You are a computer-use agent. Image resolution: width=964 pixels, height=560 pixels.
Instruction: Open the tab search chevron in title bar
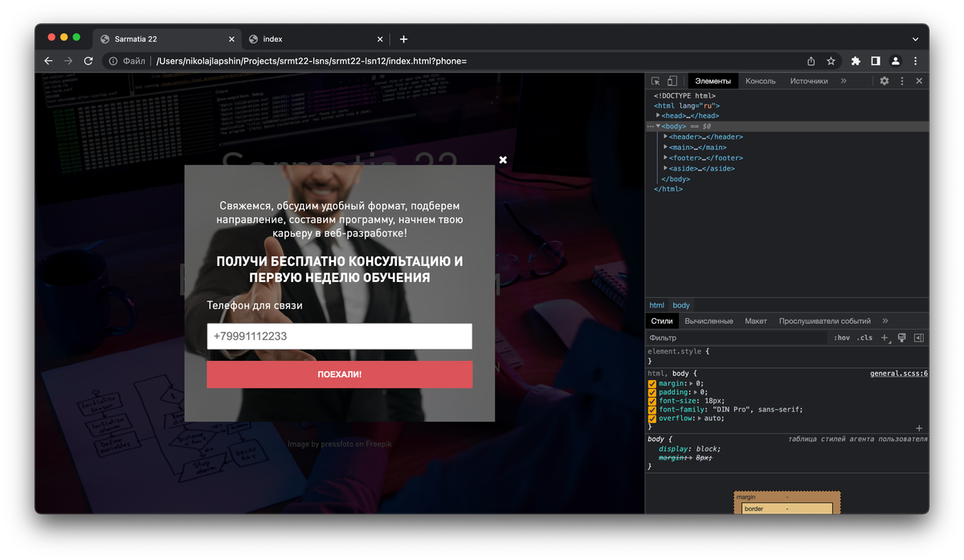915,39
